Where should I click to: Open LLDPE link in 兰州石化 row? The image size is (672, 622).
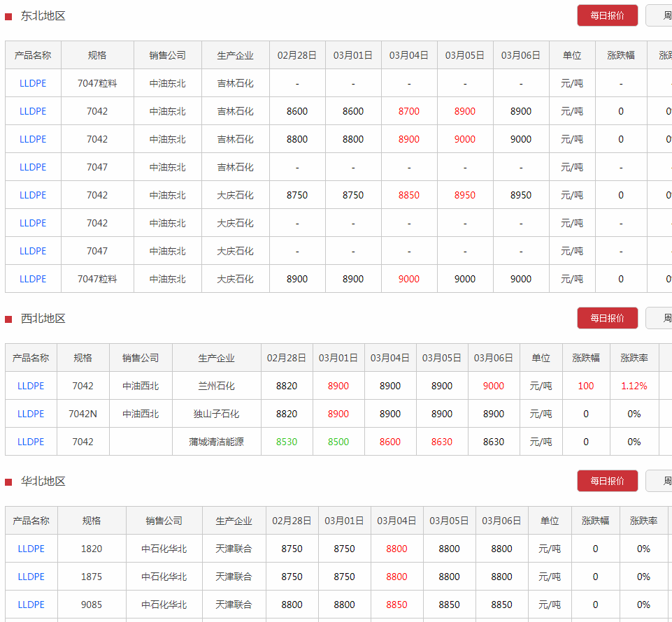31,386
